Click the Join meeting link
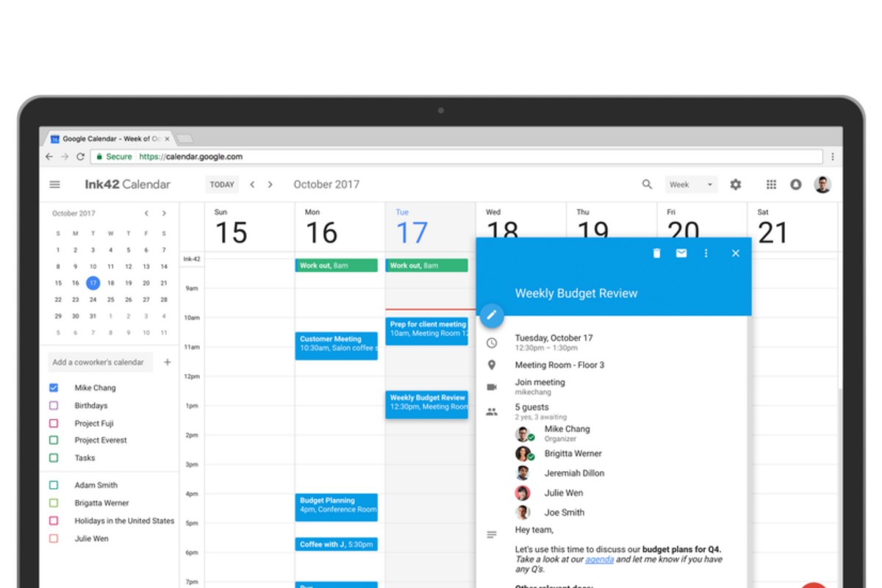 tap(539, 382)
